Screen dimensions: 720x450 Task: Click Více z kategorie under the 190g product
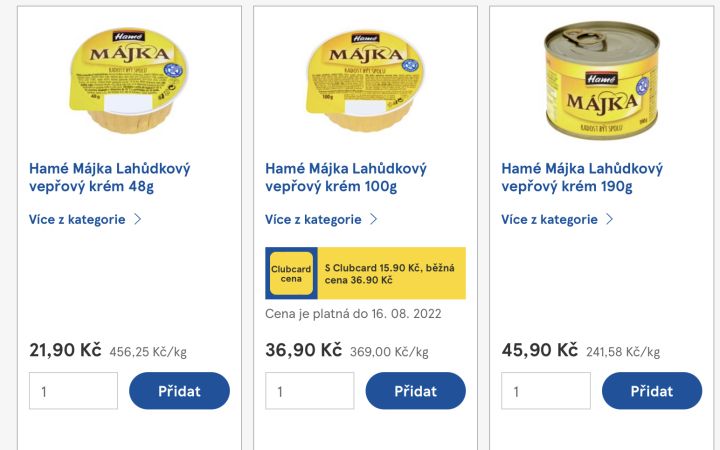(x=549, y=219)
